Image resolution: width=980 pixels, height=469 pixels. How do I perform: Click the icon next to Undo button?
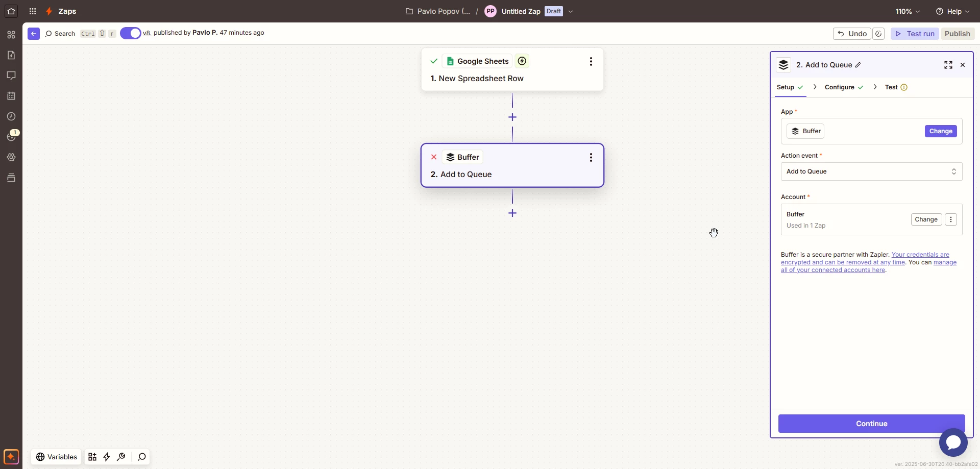pyautogui.click(x=878, y=34)
